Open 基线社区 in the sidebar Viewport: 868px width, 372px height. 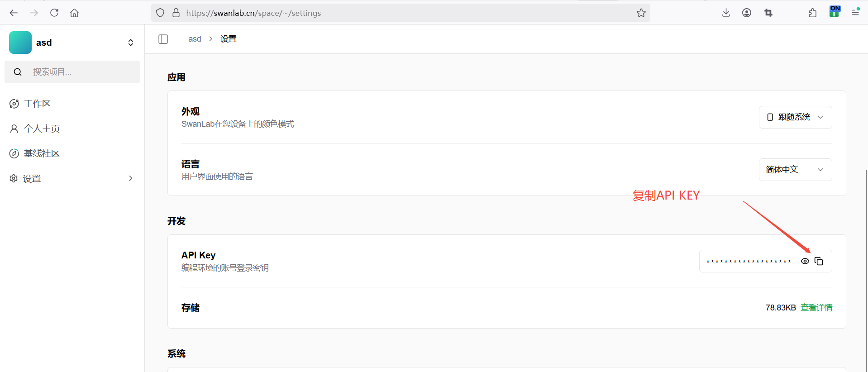pos(42,153)
